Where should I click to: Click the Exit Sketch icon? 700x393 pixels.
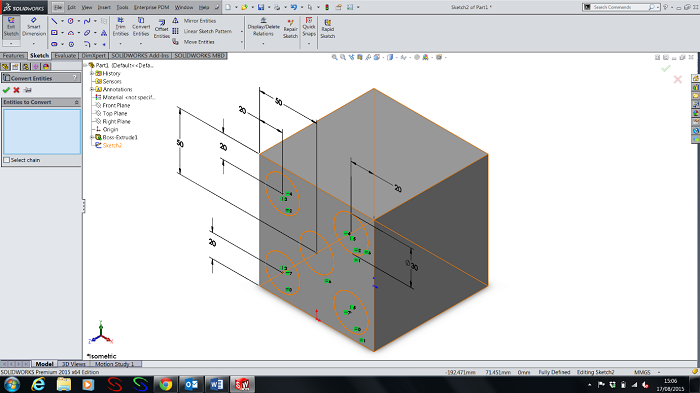pyautogui.click(x=11, y=27)
